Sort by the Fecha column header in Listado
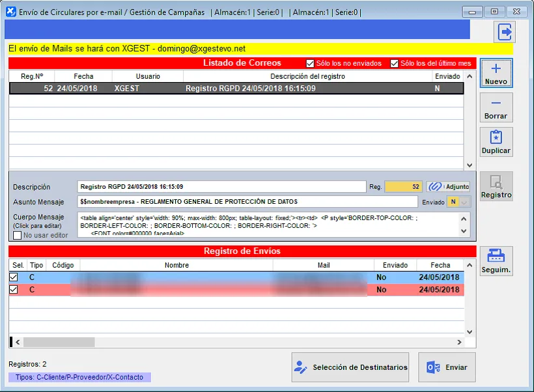The image size is (534, 392). (x=83, y=76)
